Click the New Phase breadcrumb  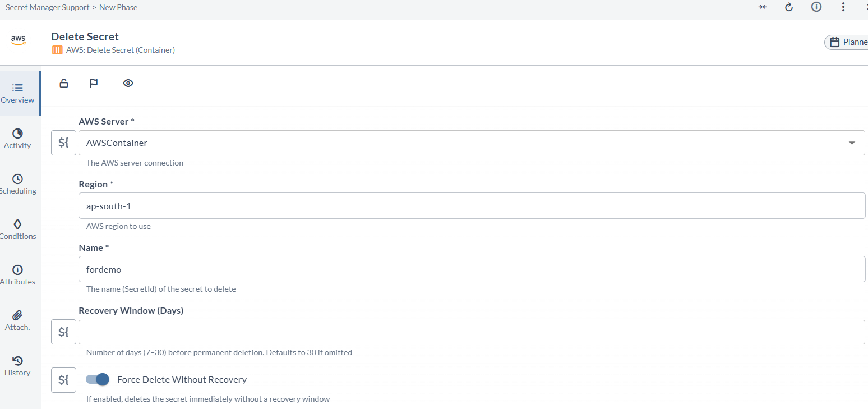[x=118, y=7]
